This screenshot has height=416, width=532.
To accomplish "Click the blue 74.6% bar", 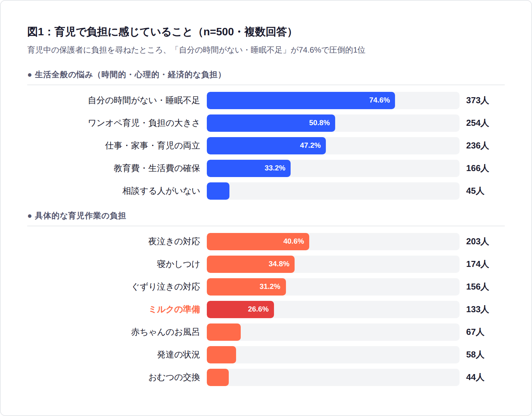I will click(x=301, y=101).
